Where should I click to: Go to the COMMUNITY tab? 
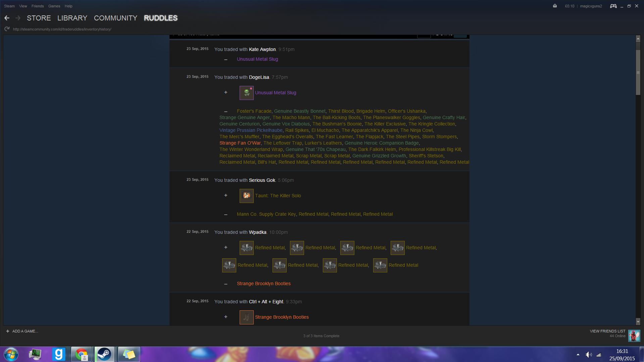pyautogui.click(x=115, y=18)
